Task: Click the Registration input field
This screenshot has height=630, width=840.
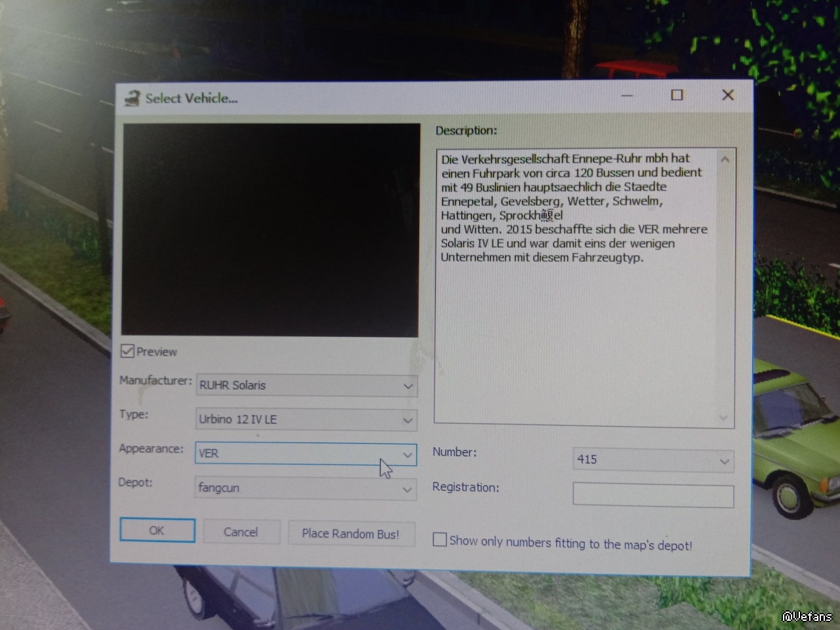Action: click(x=652, y=496)
